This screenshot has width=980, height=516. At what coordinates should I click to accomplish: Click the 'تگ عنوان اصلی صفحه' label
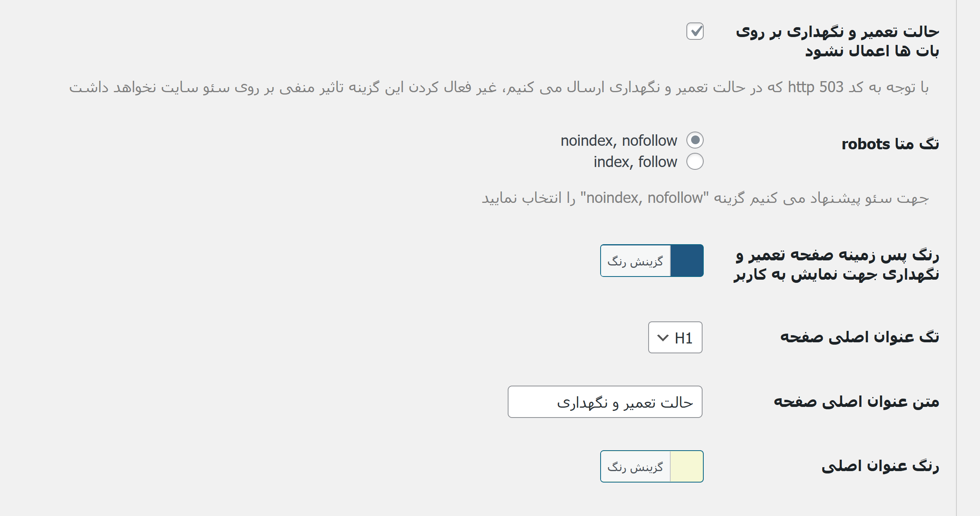click(860, 337)
